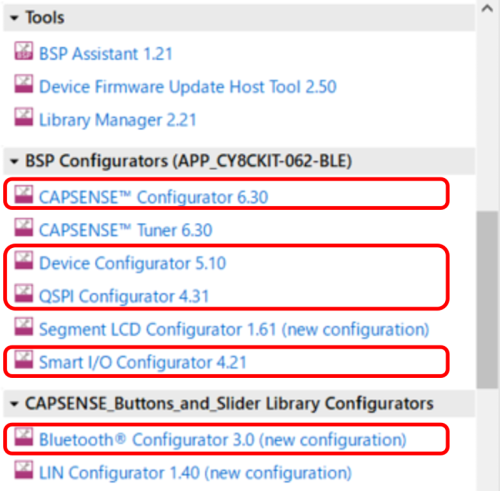Collapse the BSP Configurators section
This screenshot has height=491, width=500.
coord(14,162)
